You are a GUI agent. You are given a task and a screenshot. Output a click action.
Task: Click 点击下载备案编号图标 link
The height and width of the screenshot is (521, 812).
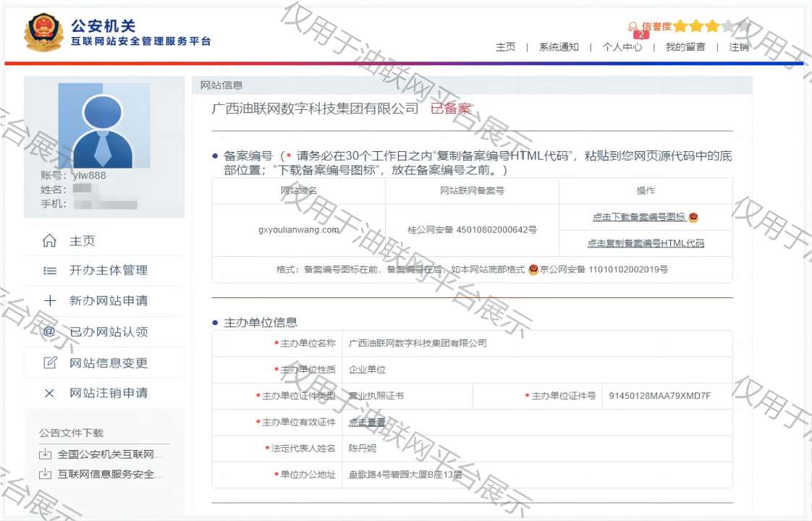639,217
